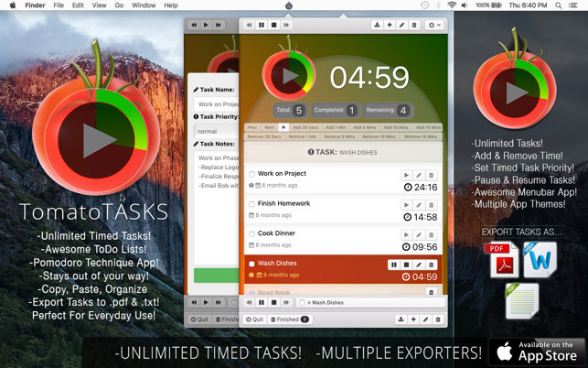Click the export icon in bottom-right toolbar
This screenshot has height=368, width=588.
point(401,319)
